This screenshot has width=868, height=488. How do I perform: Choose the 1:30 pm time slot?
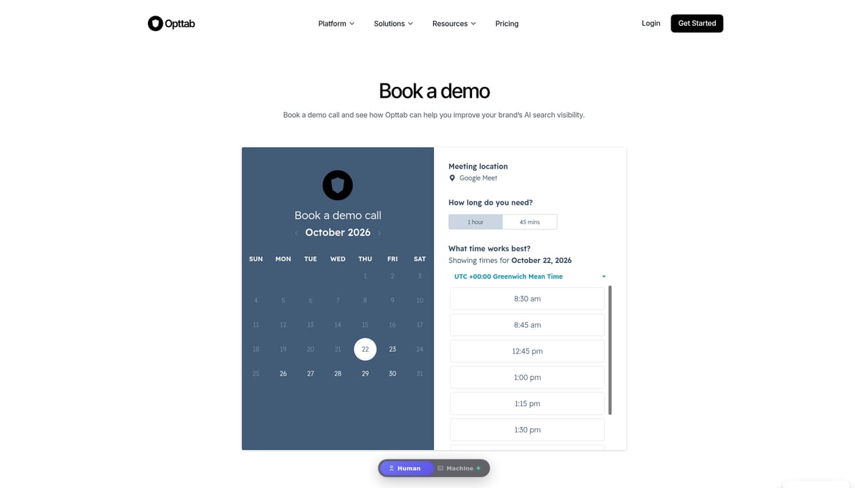(x=527, y=430)
